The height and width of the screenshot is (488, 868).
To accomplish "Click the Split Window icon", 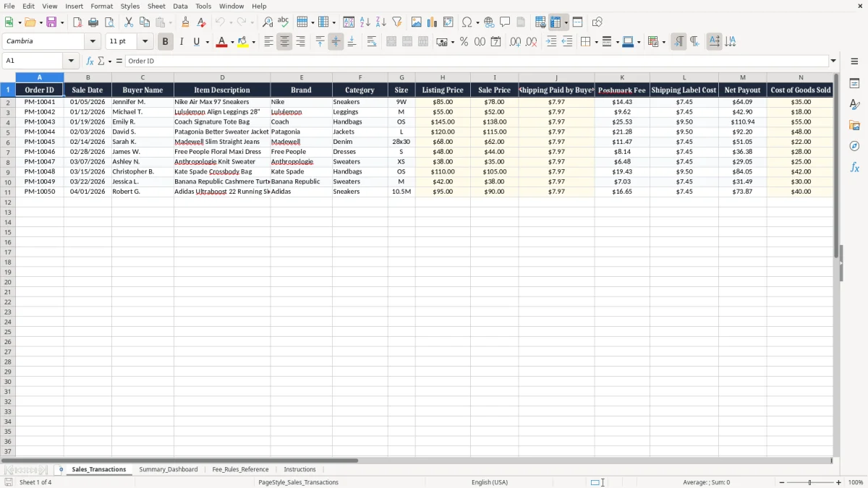I will 577,22.
